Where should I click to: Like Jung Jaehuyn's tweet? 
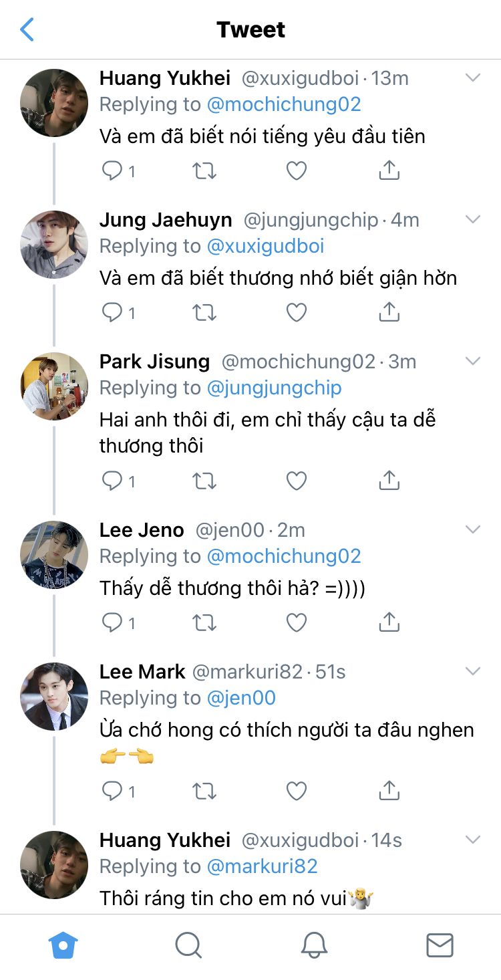click(x=296, y=312)
